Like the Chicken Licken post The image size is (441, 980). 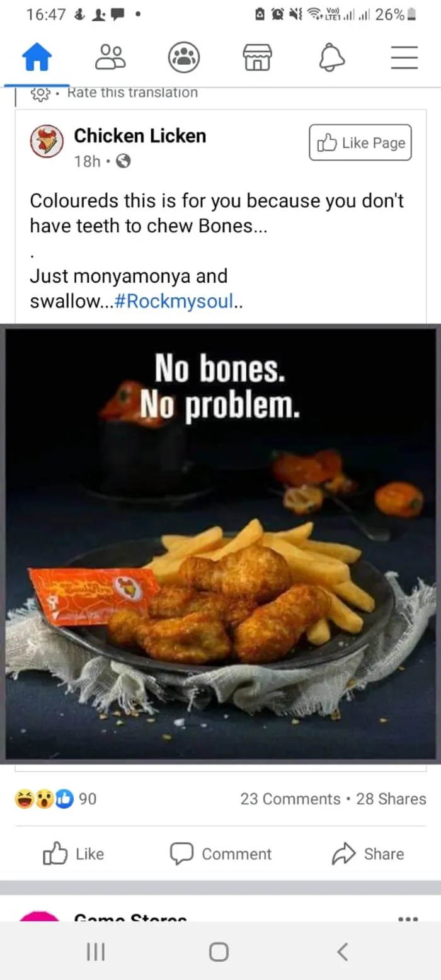[x=73, y=854]
